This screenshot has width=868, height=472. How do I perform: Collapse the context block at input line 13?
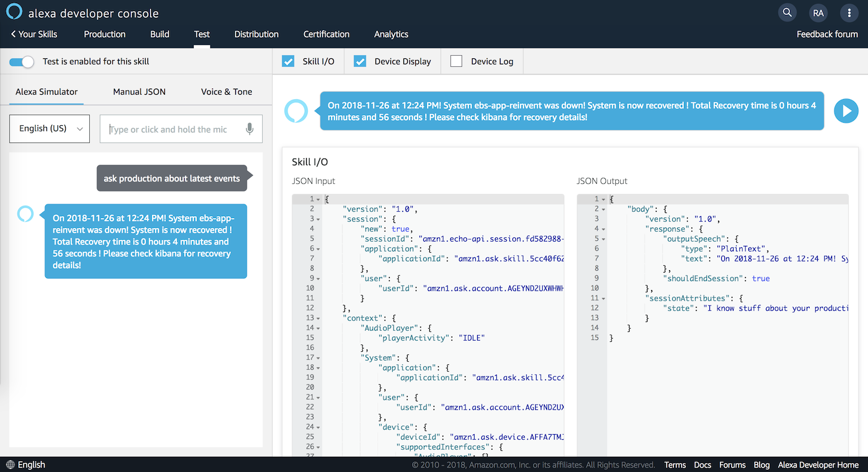(x=318, y=318)
